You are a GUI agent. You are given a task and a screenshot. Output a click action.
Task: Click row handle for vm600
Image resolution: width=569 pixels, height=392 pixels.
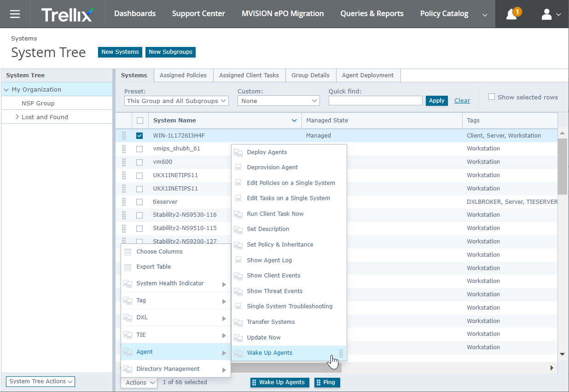(124, 162)
